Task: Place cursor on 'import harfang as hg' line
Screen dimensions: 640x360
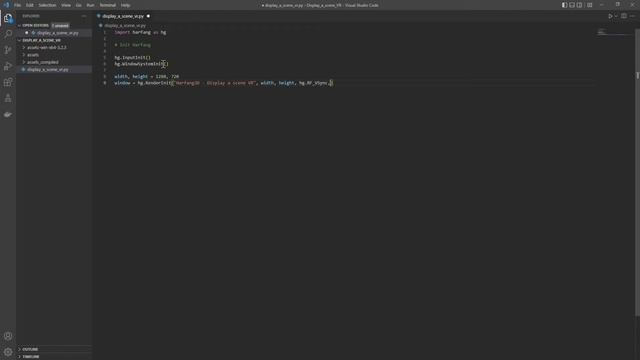Action: tap(140, 32)
